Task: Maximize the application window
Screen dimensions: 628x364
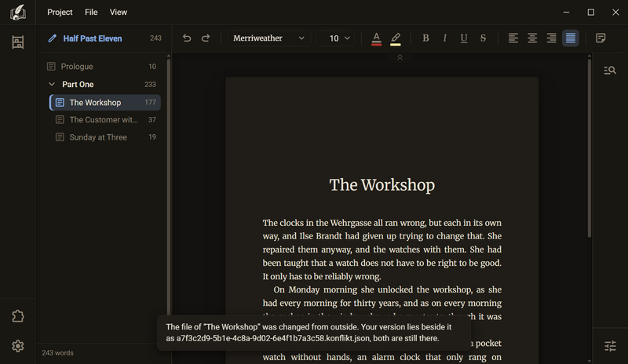Action: tap(591, 13)
